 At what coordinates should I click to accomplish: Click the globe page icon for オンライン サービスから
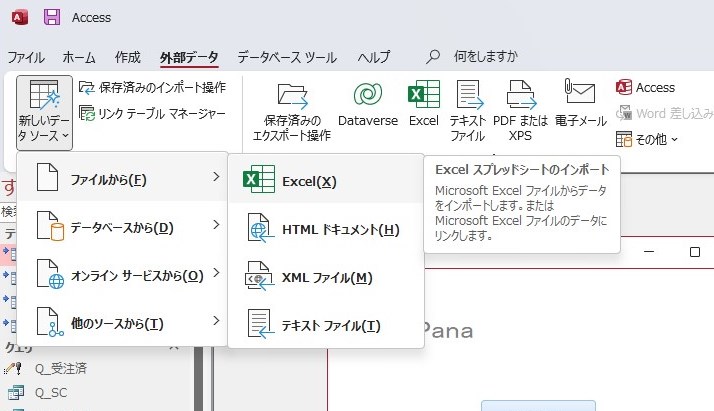pyautogui.click(x=50, y=274)
